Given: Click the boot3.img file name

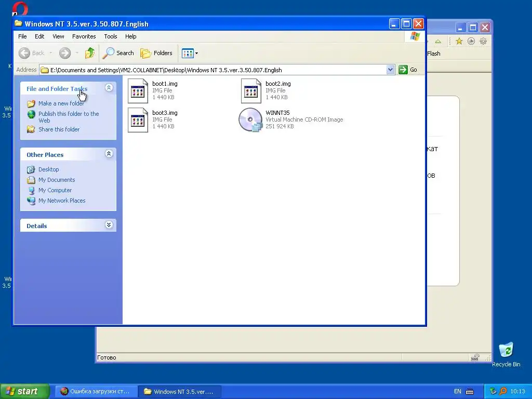Looking at the screenshot, I should pos(165,113).
